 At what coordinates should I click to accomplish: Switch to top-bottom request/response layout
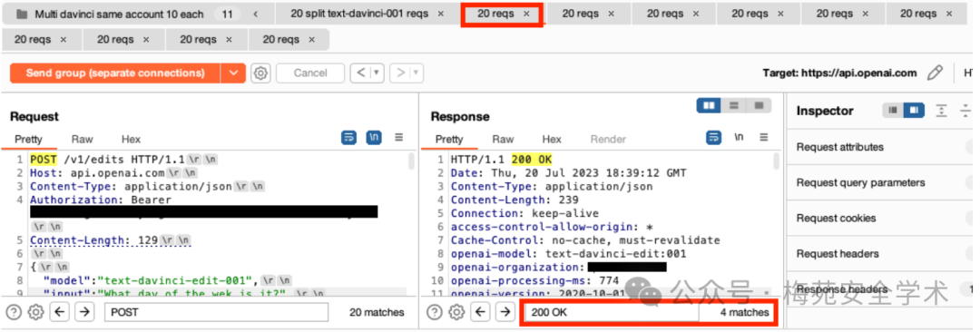pyautogui.click(x=734, y=105)
